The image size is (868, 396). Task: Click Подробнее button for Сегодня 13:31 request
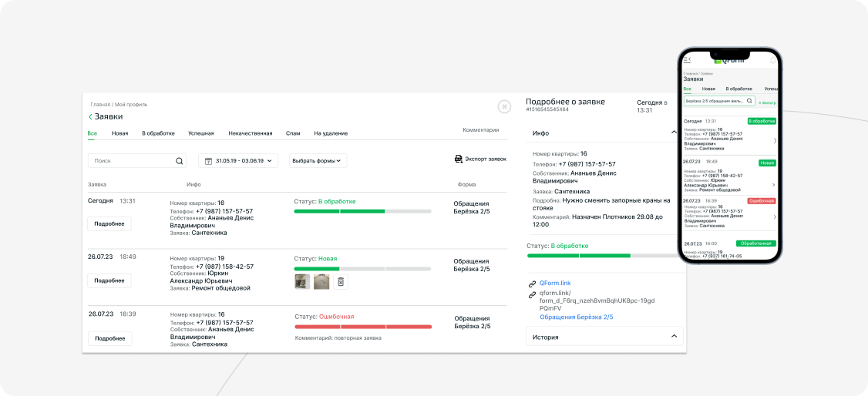coord(109,224)
